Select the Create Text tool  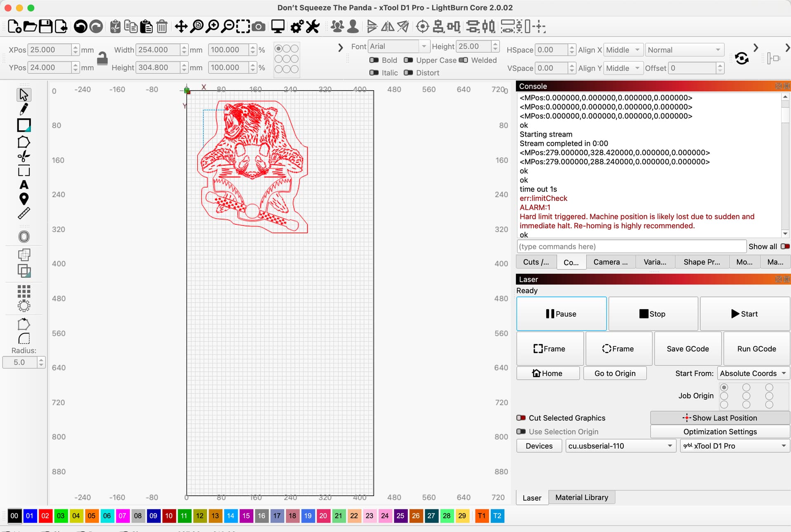pos(24,185)
